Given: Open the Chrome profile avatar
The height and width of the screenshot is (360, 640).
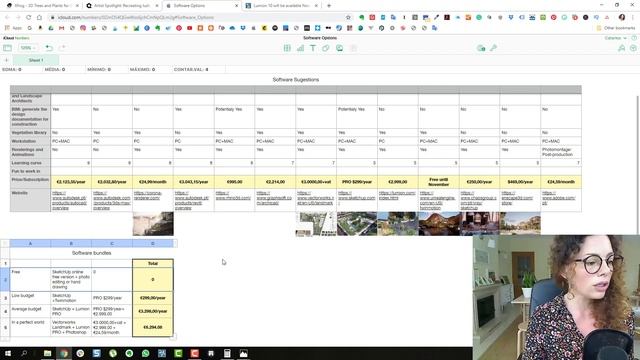Looking at the screenshot, I should coord(622,17).
